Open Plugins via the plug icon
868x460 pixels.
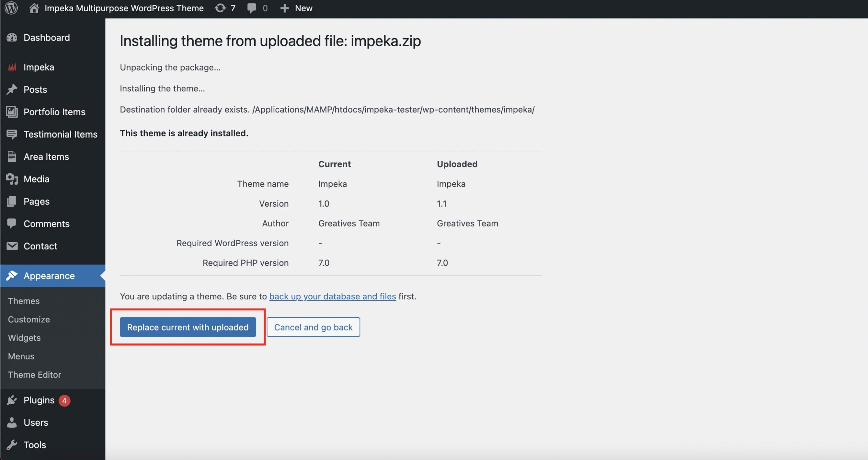12,400
